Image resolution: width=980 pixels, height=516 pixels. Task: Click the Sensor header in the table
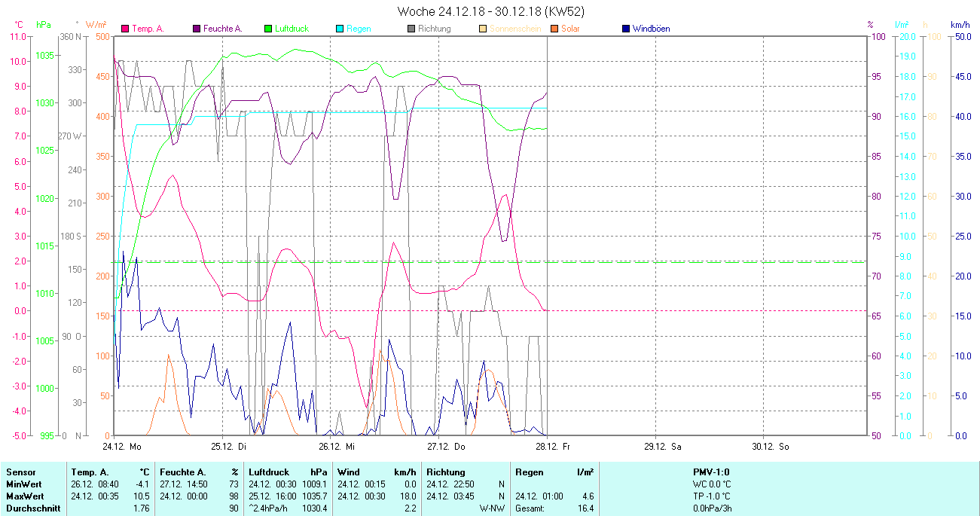pos(20,472)
